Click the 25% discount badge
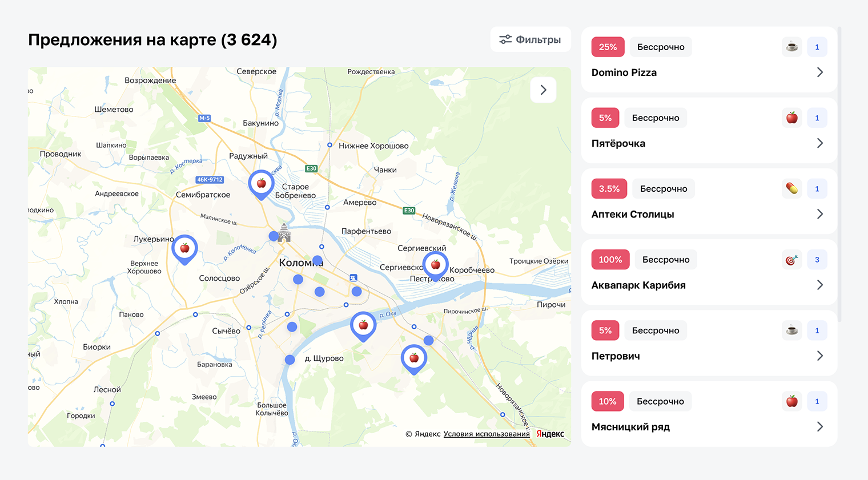The image size is (868, 480). pos(608,47)
